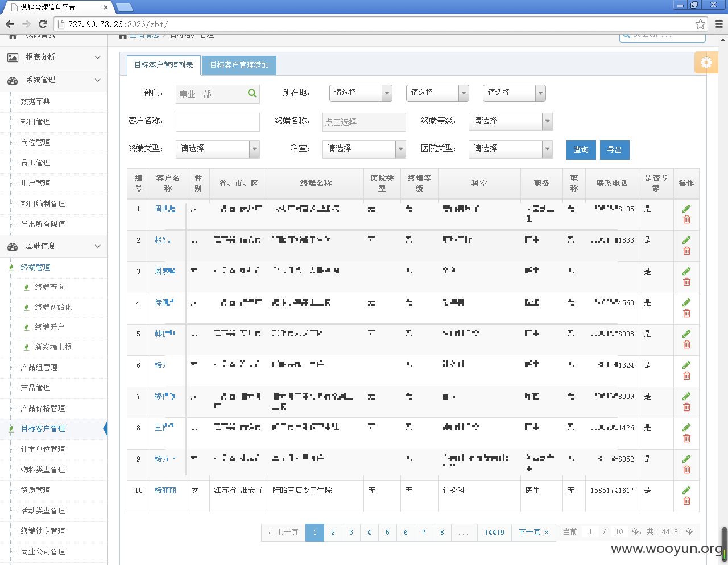The width and height of the screenshot is (728, 565).
Task: Open the 医院类型 dropdown
Action: (511, 148)
